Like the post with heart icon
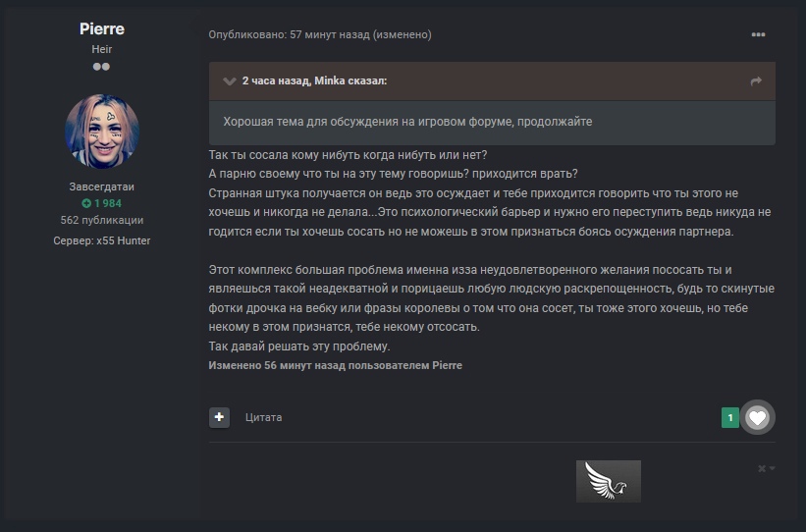Screen dimensions: 806x532 click(x=757, y=418)
